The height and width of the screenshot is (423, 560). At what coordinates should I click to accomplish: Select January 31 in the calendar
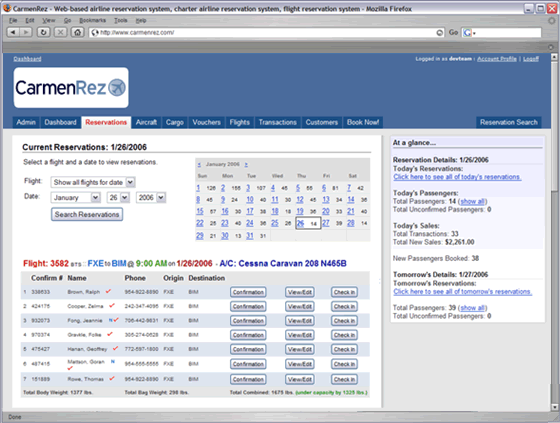(x=250, y=235)
